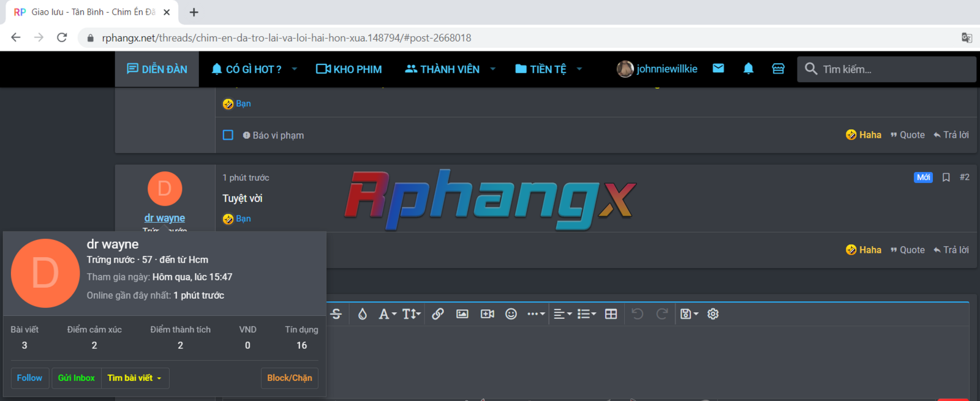The image size is (980, 401).
Task: Click the undo icon
Action: pyautogui.click(x=638, y=314)
